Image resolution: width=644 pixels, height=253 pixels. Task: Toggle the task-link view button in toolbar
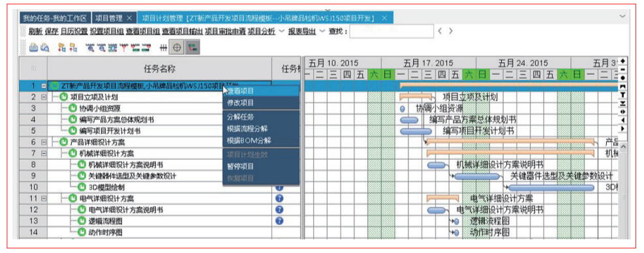point(192,48)
